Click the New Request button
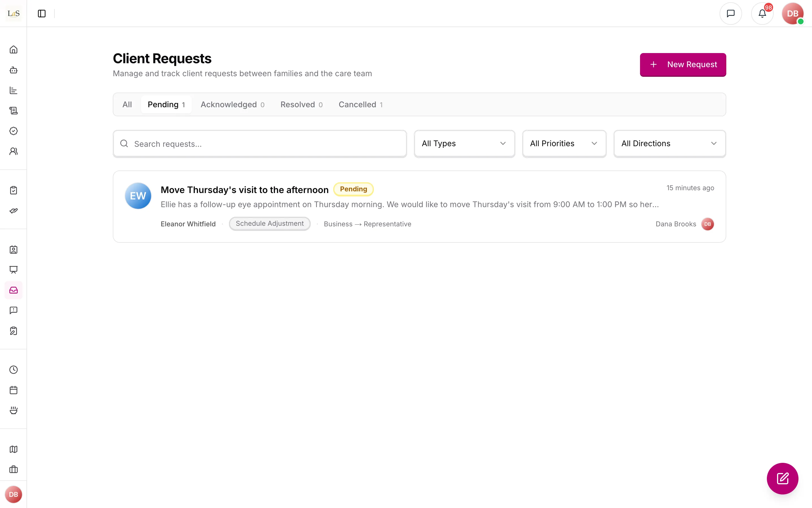Image resolution: width=812 pixels, height=508 pixels. [683, 65]
